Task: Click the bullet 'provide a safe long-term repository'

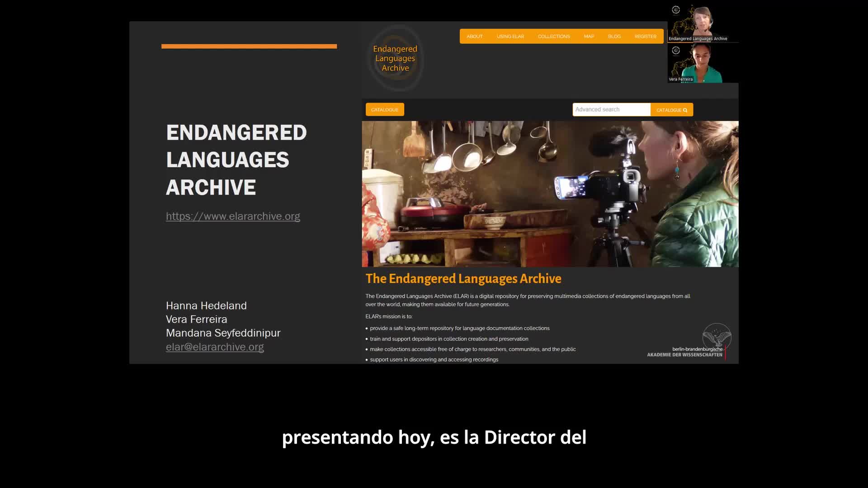Action: [458, 328]
